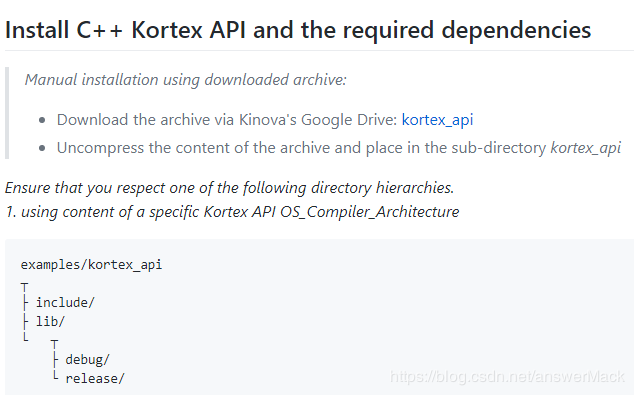Click the 'Ensure that you respect' sentence
Screen dimensions: 634x395
pos(230,188)
